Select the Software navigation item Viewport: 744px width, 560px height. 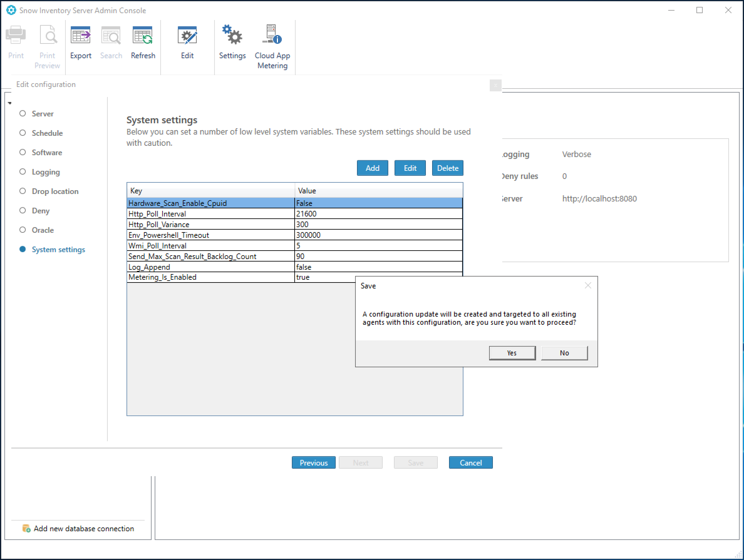[x=46, y=152]
